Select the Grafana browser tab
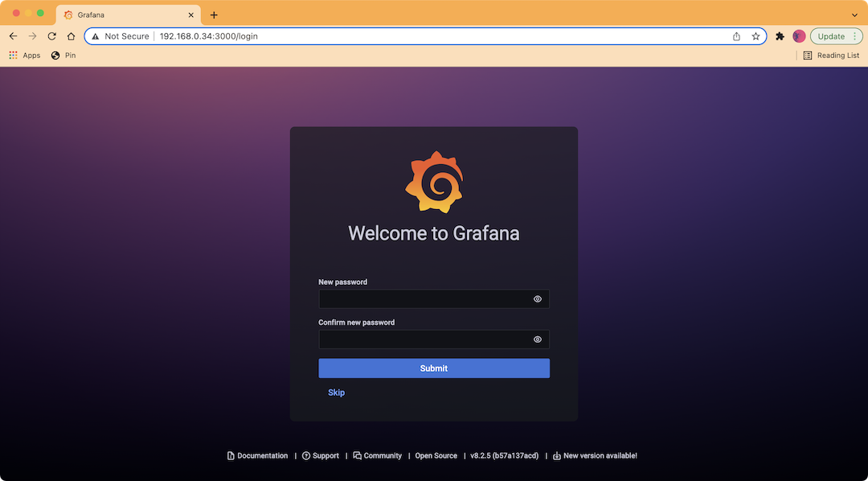 129,15
